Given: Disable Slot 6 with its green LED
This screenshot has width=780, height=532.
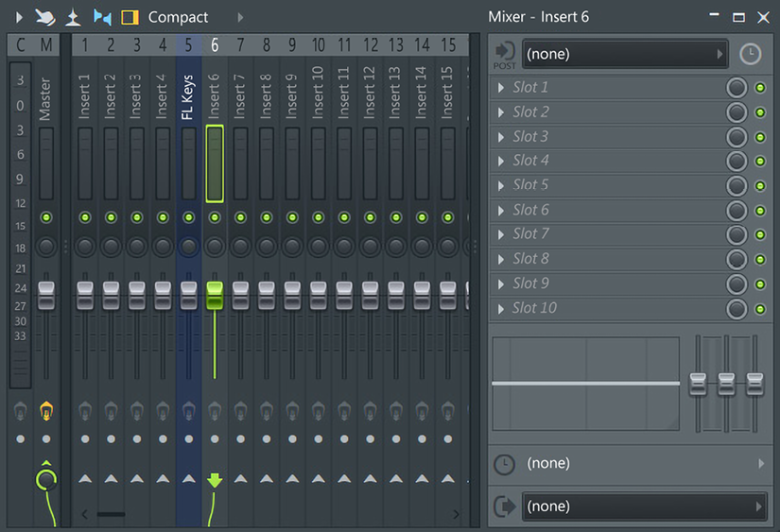Looking at the screenshot, I should [x=760, y=211].
